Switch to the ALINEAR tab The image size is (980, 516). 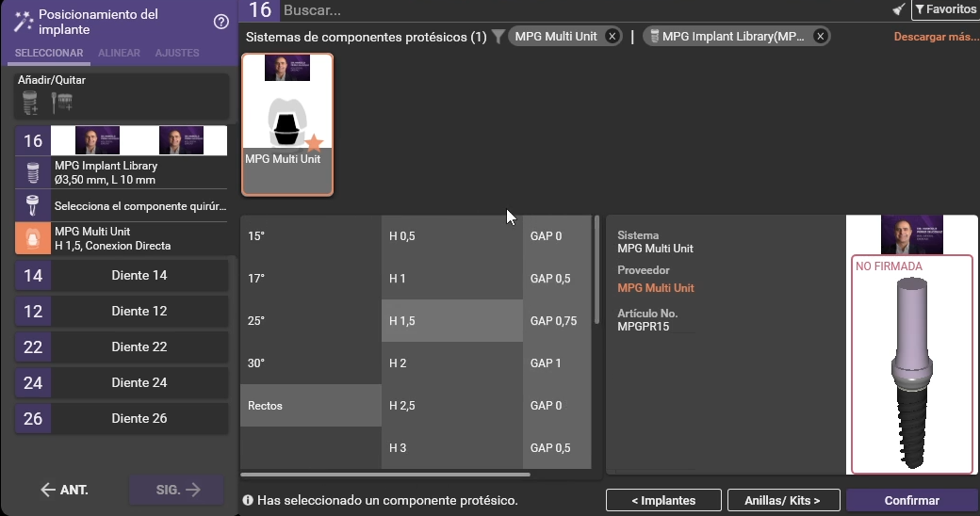coord(119,53)
